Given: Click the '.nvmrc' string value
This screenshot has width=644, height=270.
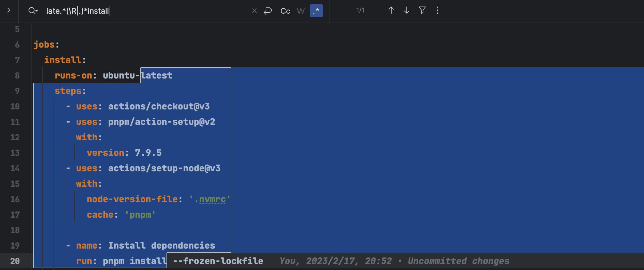Looking at the screenshot, I should point(210,199).
